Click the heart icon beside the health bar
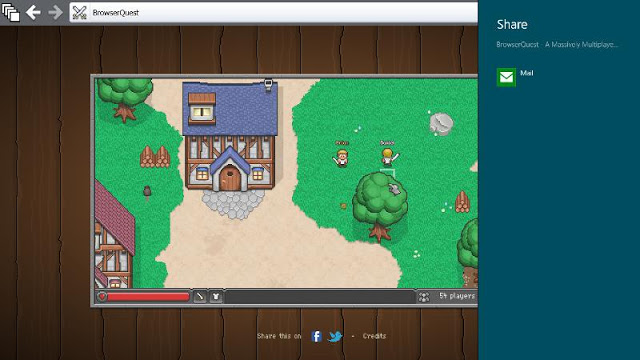 tap(102, 296)
